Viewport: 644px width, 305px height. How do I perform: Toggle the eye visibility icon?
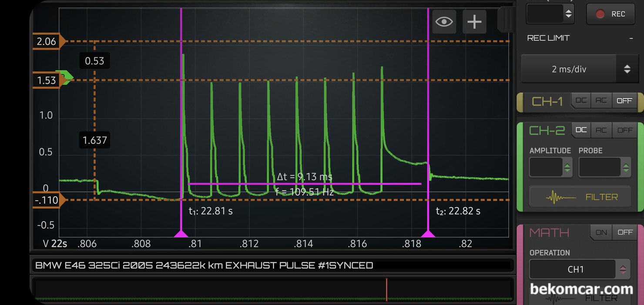coord(444,21)
